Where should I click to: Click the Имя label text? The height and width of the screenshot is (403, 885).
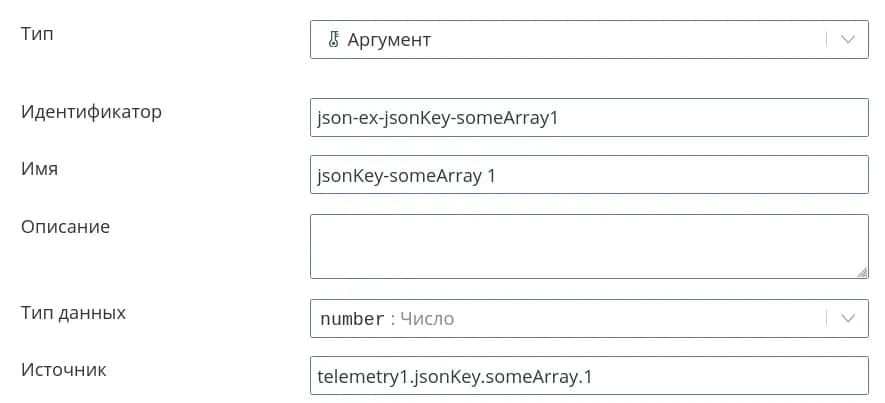(x=39, y=169)
